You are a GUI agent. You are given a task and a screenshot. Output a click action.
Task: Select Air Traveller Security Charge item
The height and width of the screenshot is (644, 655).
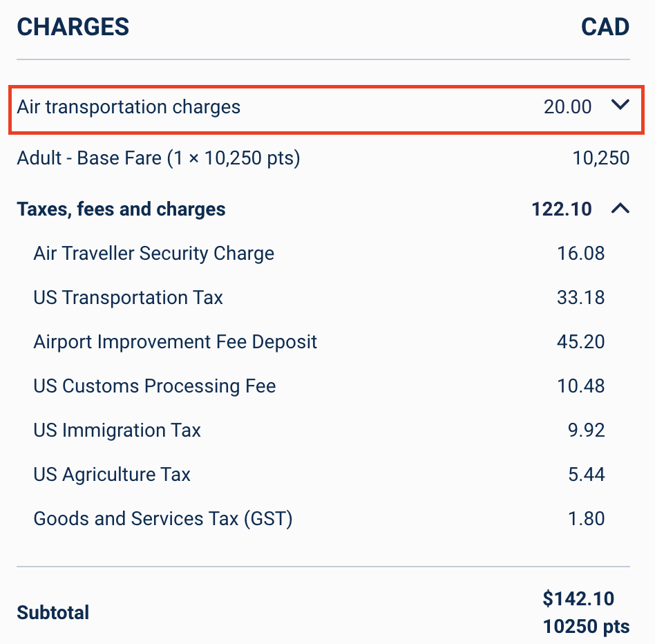153,254
